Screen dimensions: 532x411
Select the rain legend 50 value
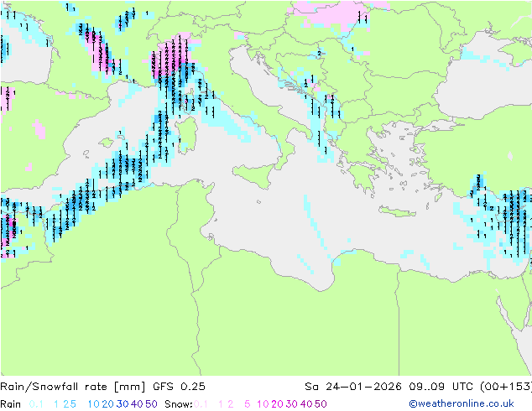coord(151,404)
